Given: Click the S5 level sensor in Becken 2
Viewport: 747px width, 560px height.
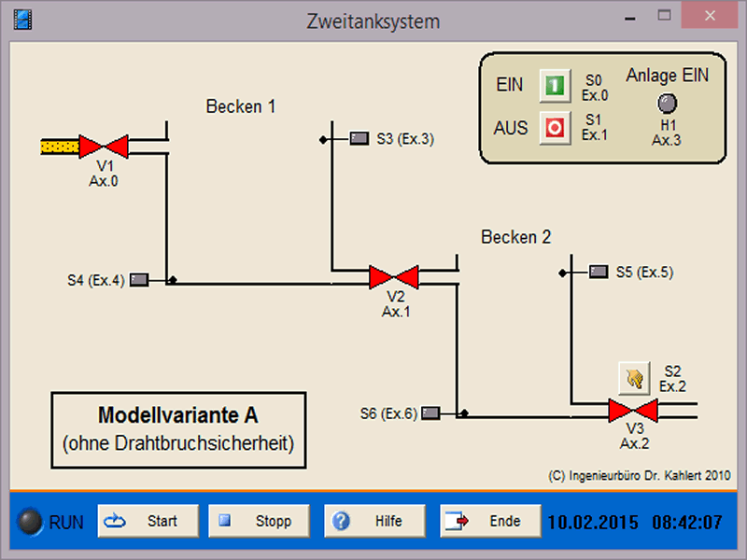Looking at the screenshot, I should (x=599, y=273).
